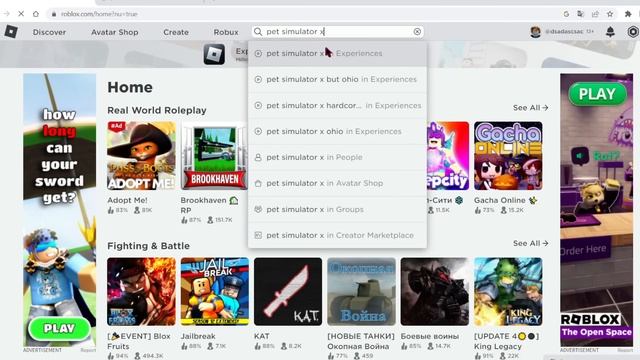Stop page loading in browser
Viewport: 640px width, 360px height.
click(x=21, y=13)
